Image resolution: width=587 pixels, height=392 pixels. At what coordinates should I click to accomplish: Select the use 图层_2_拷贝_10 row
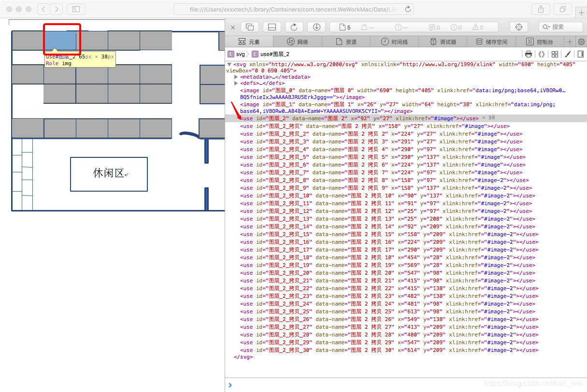(406, 196)
